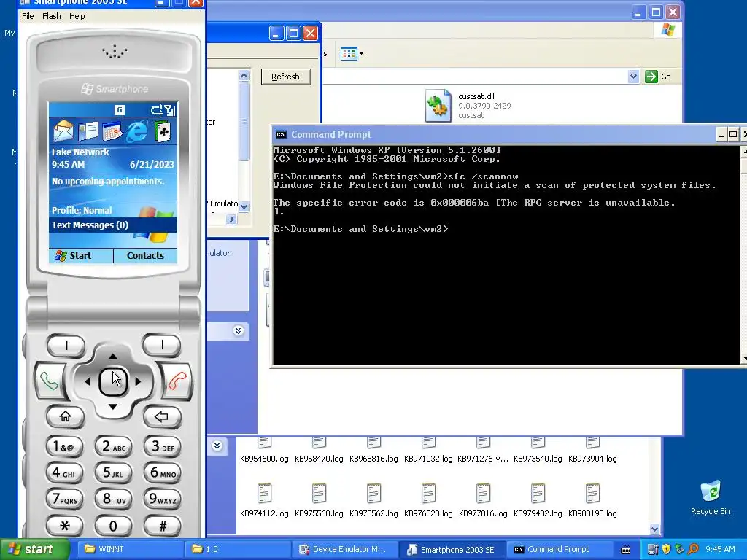Click the keypad star key
The height and width of the screenshot is (560, 747).
tap(64, 526)
